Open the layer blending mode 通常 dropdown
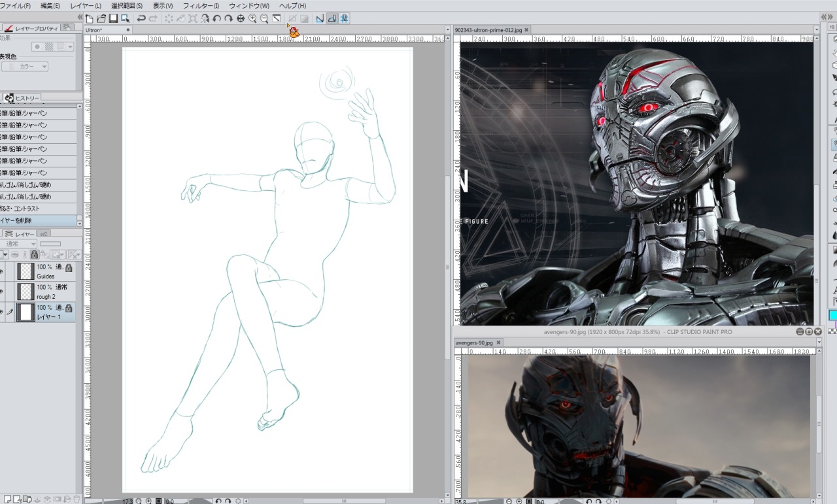The height and width of the screenshot is (504, 837). [18, 244]
